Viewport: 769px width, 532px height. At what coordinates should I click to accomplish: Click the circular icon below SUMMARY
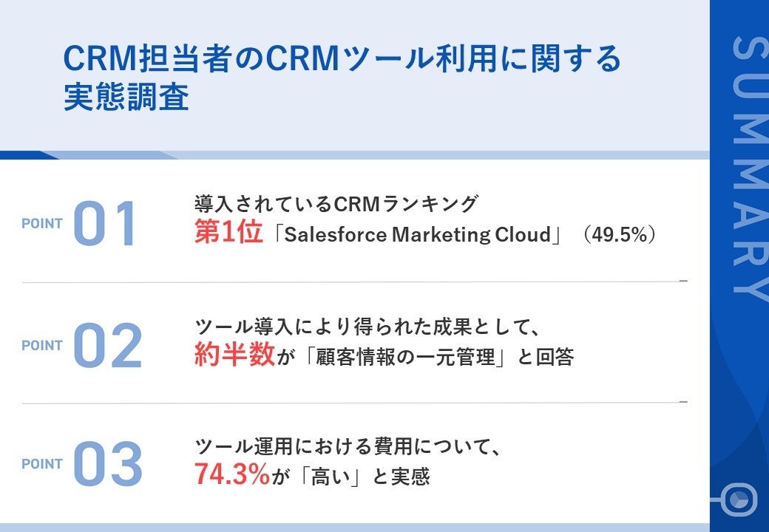click(x=739, y=499)
